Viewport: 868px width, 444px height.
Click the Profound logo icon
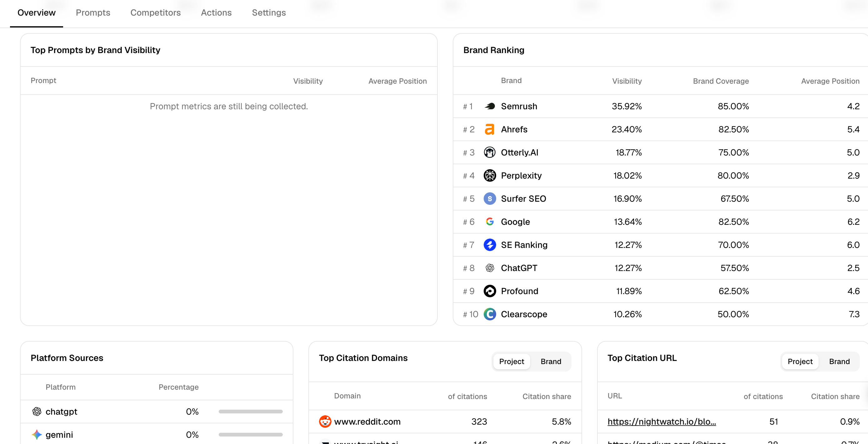coord(490,291)
